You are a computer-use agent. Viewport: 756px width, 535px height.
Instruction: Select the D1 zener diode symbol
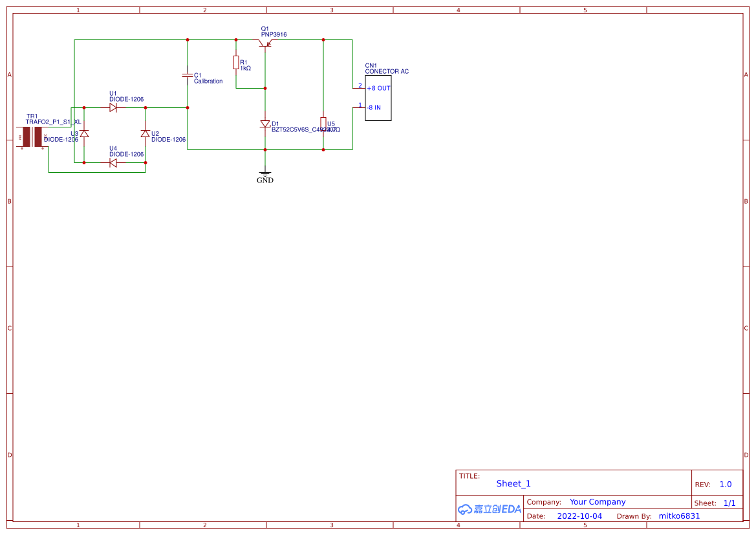click(x=265, y=124)
